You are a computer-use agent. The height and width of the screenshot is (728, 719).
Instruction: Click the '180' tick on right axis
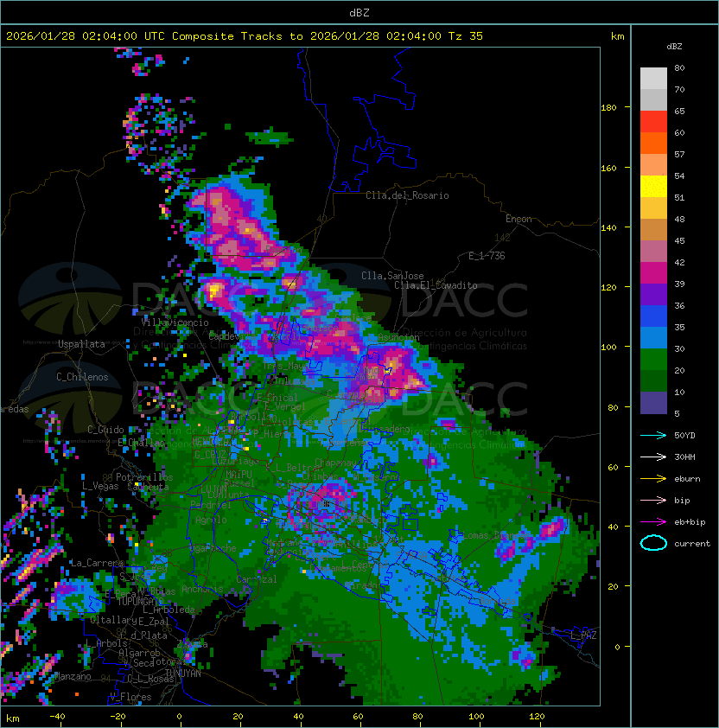point(608,108)
